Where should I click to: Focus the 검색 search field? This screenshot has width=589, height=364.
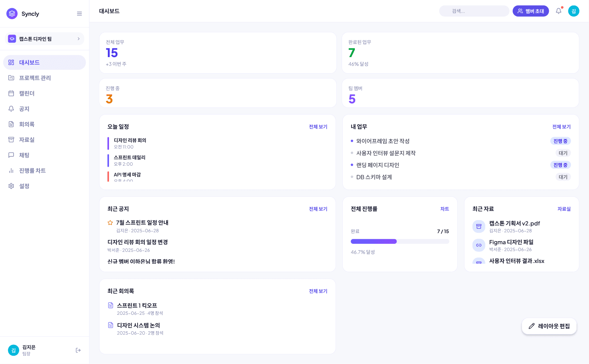point(474,11)
